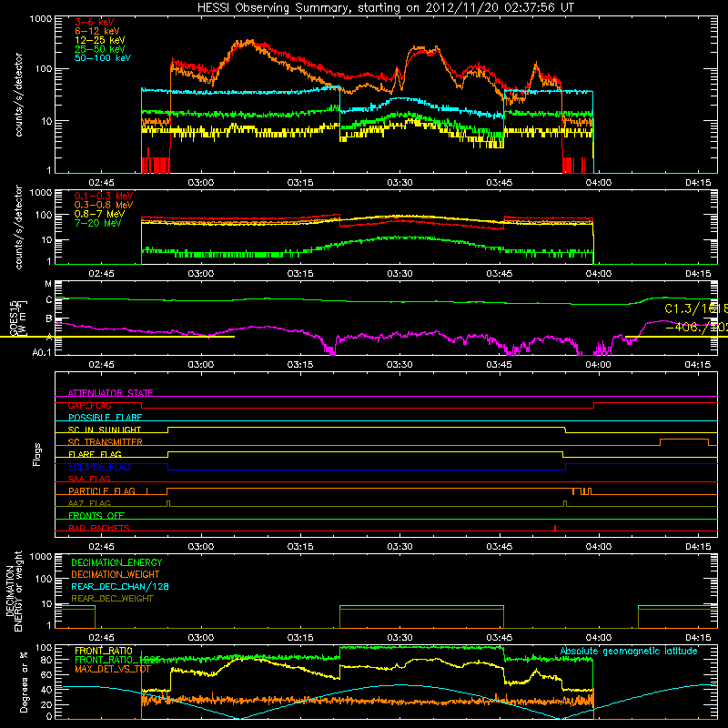This screenshot has height=728, width=728.
Task: Select the 7-20 MeV legend entry
Action: tap(97, 223)
